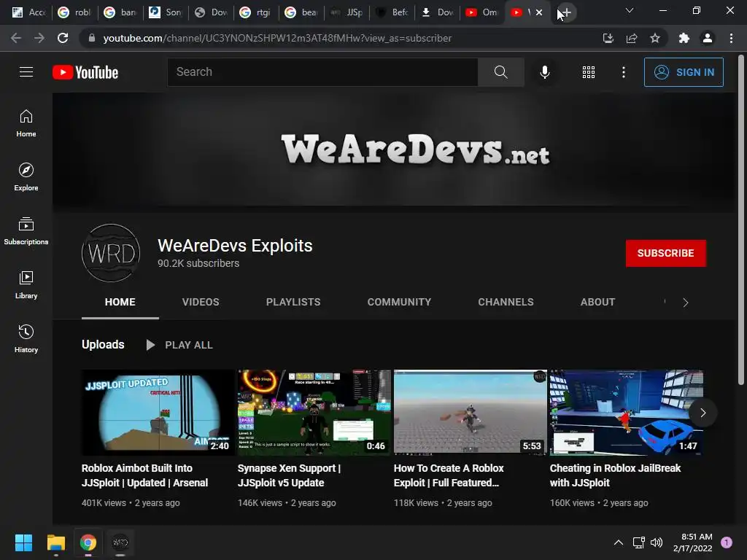Show hidden tray icons chevron

pos(619,542)
